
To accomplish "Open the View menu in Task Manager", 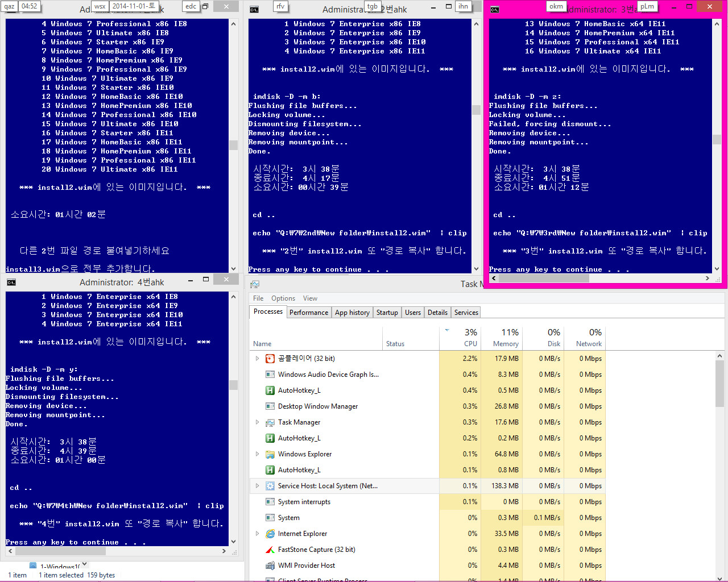I will pyautogui.click(x=310, y=298).
